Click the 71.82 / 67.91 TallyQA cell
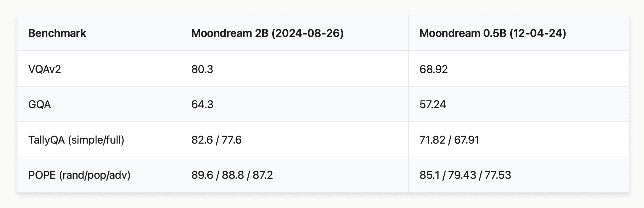Image resolution: width=644 pixels, height=208 pixels. tap(449, 140)
